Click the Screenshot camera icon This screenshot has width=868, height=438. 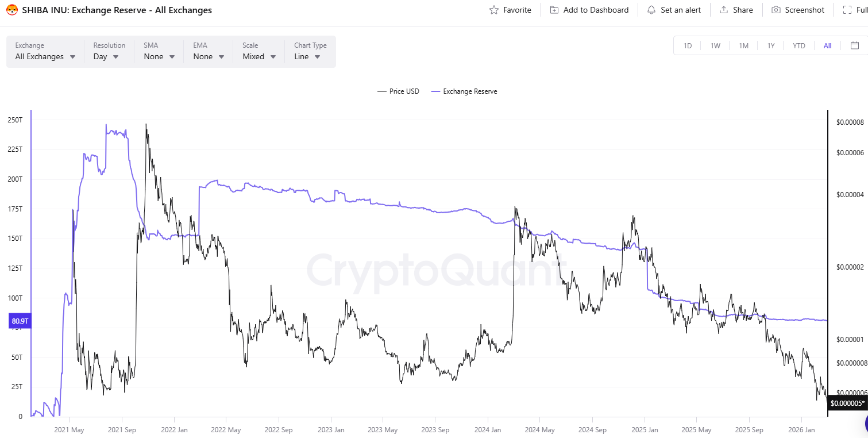(x=776, y=10)
